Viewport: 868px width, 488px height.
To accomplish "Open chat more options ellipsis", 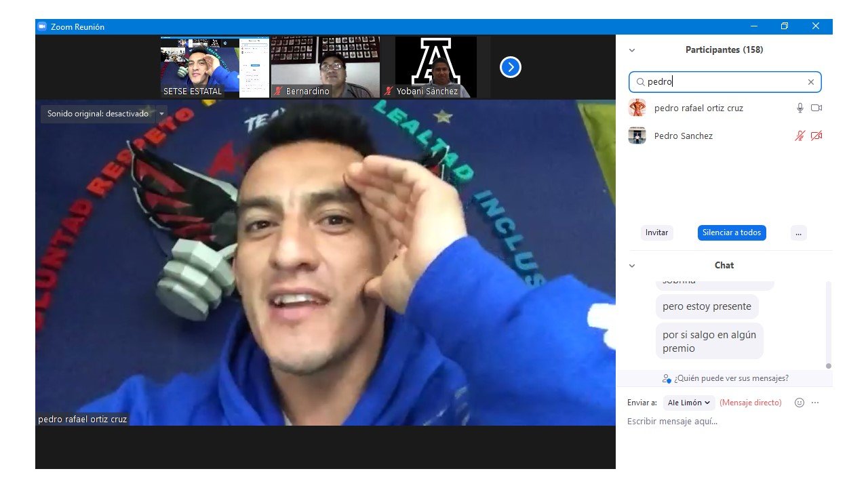I will (x=815, y=403).
